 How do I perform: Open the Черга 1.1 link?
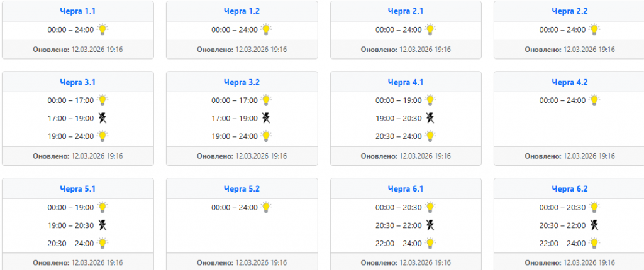coord(78,11)
